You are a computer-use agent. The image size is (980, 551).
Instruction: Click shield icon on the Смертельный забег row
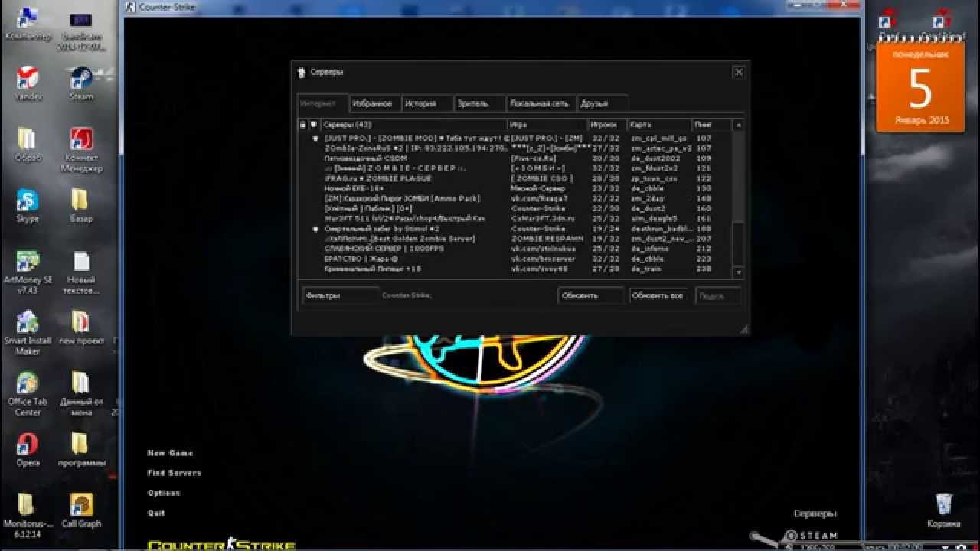pyautogui.click(x=315, y=229)
